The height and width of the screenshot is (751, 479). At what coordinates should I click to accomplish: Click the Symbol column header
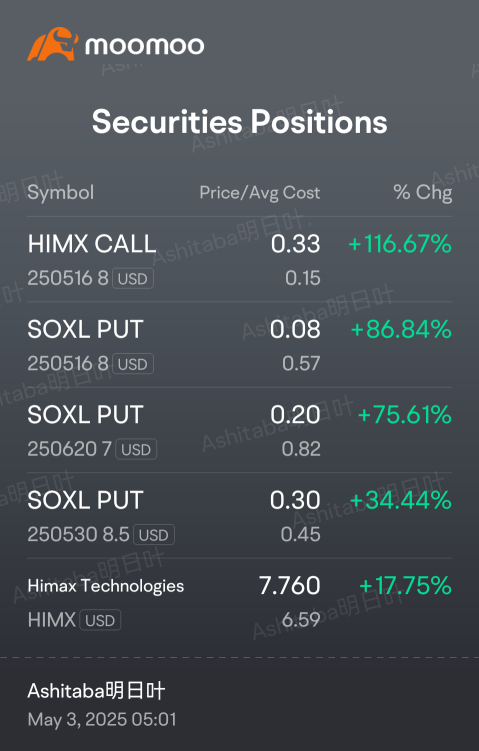(x=60, y=193)
